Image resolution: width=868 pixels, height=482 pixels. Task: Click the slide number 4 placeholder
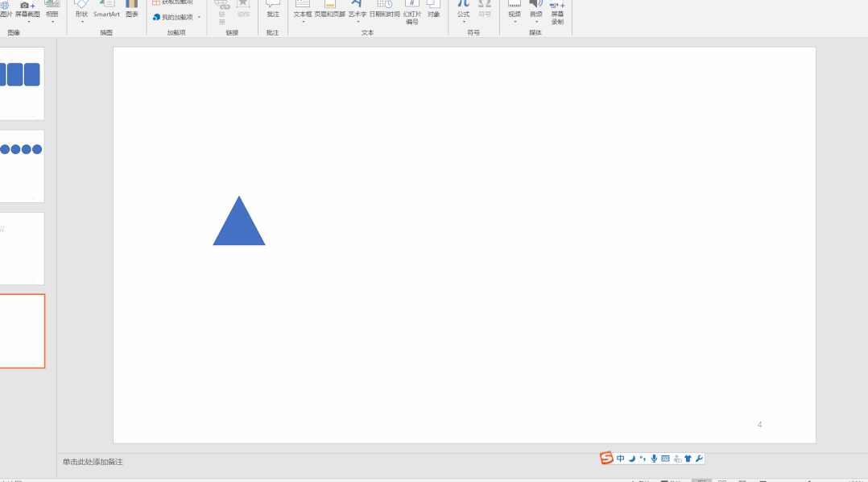759,425
